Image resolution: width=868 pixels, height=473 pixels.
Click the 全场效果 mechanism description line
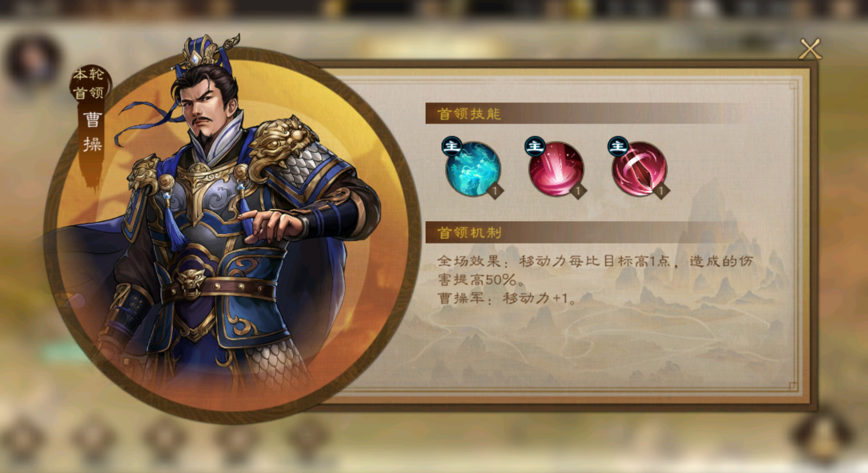point(595,271)
